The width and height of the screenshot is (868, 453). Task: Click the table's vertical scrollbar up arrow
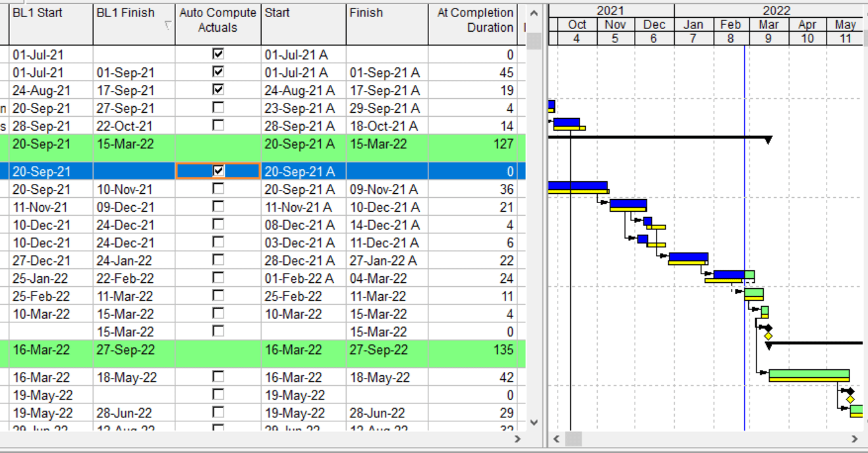click(x=534, y=13)
